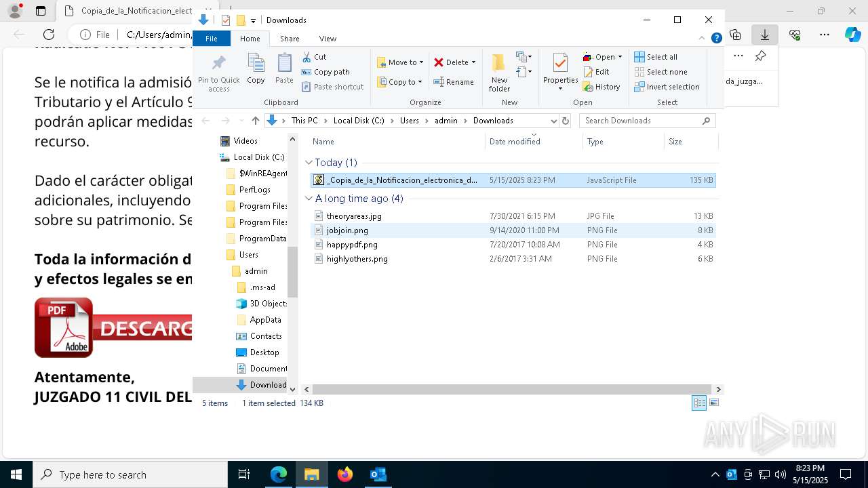Click Pin to Quick access icon
868x488 pixels.
click(218, 73)
